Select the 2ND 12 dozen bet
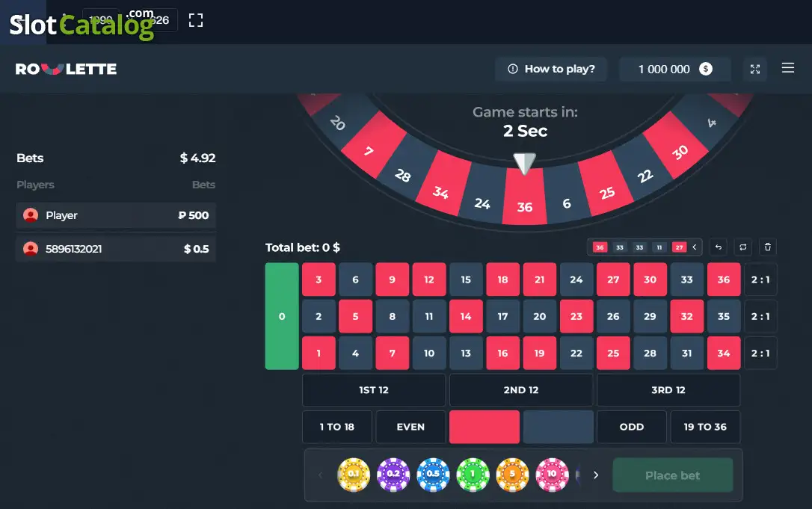This screenshot has height=509, width=812. click(x=521, y=390)
